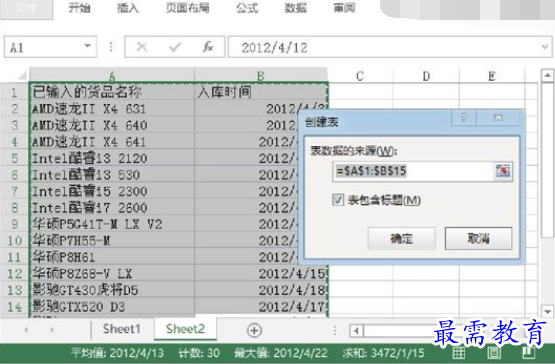Viewport: 555px width, 364px height.
Task: Expand the formula bar chevron
Action: [x=545, y=47]
